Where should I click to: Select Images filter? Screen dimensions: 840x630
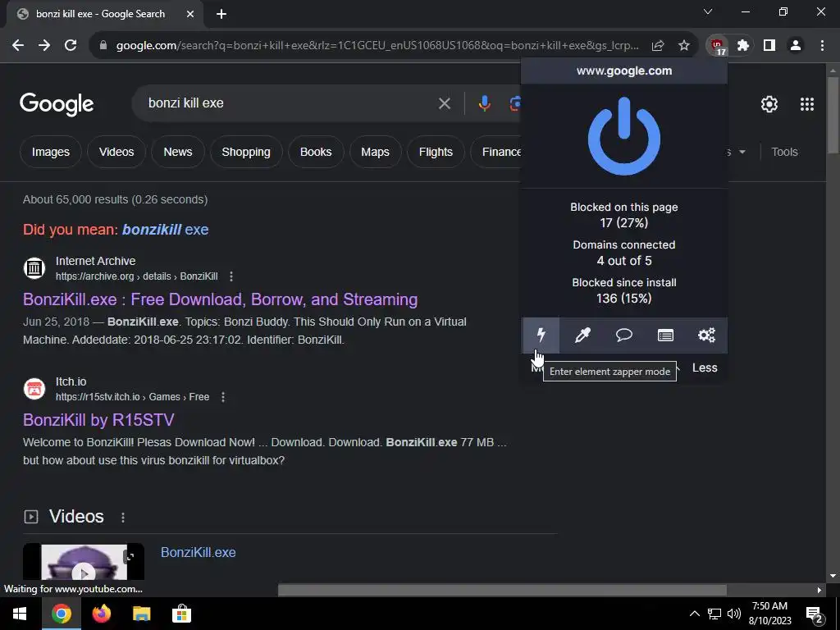50,152
